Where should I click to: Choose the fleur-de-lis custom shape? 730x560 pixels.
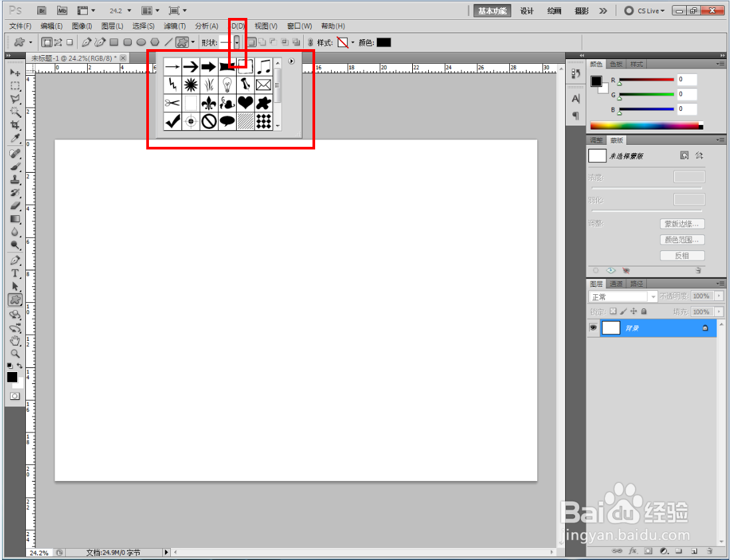(209, 103)
